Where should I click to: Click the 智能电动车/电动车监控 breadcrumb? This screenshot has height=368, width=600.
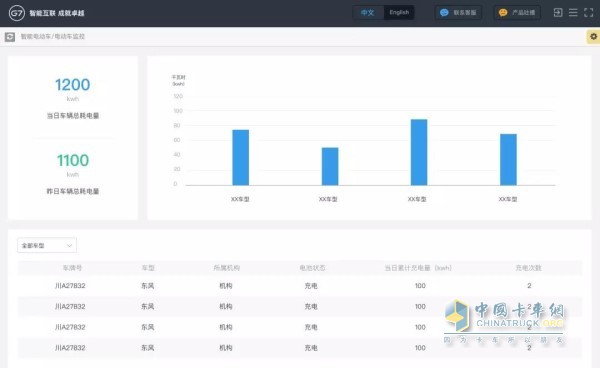[52, 36]
